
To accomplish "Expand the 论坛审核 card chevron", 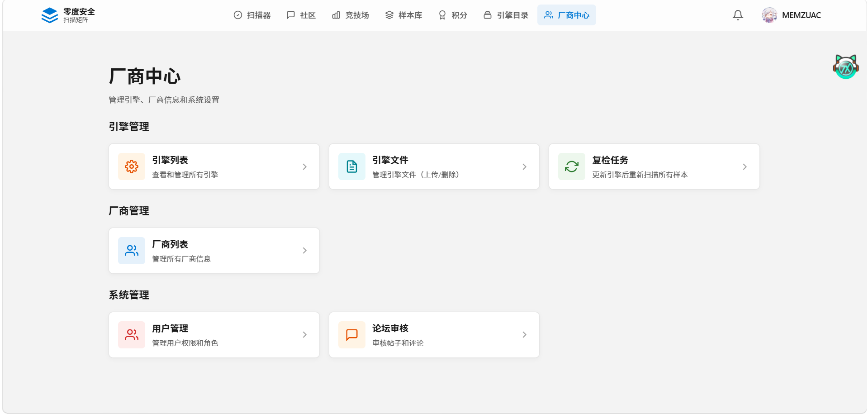I will tap(524, 335).
